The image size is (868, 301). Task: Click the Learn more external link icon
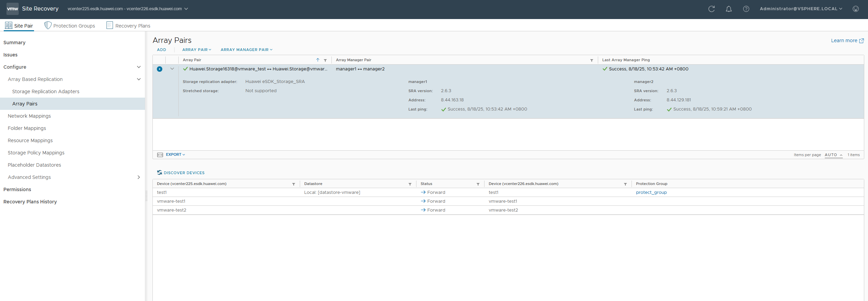click(x=861, y=41)
